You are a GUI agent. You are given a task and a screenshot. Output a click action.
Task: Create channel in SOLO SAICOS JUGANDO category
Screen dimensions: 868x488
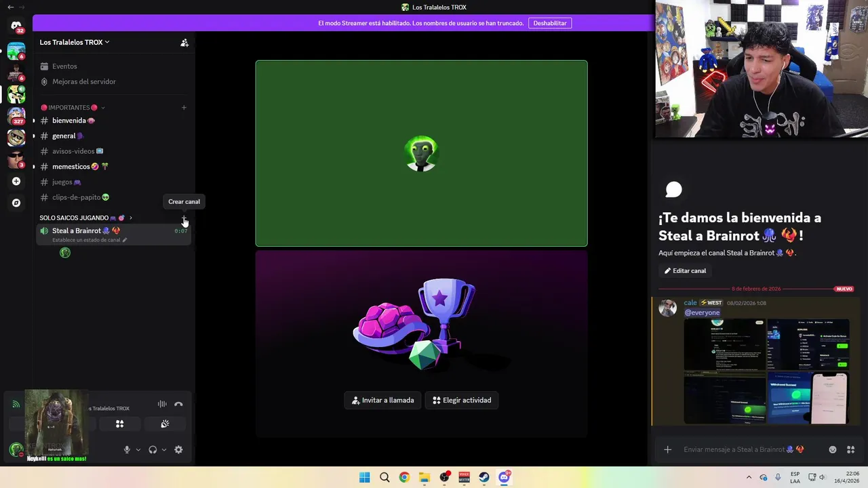pyautogui.click(x=184, y=218)
